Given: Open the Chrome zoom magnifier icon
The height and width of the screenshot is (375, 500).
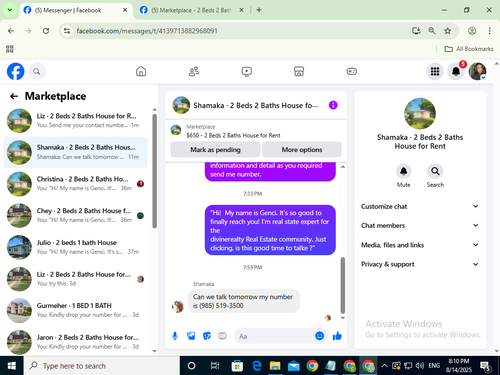Looking at the screenshot, I should pos(432,31).
